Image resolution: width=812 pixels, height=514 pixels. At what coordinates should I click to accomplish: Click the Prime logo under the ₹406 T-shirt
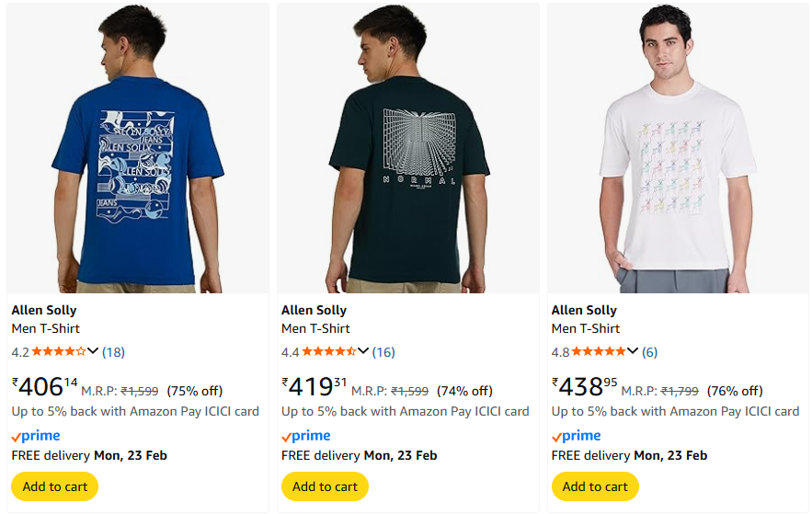coord(36,436)
